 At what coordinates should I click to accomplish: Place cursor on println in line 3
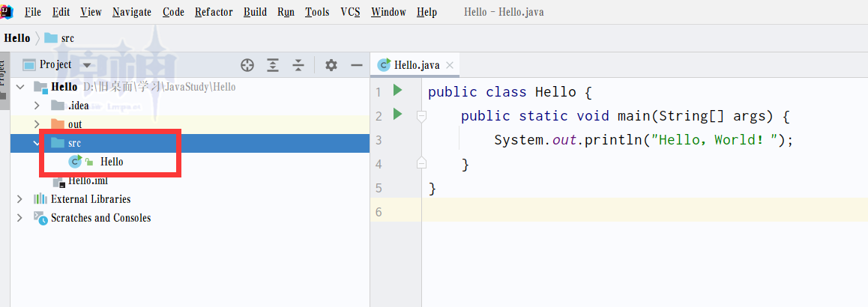(613, 140)
